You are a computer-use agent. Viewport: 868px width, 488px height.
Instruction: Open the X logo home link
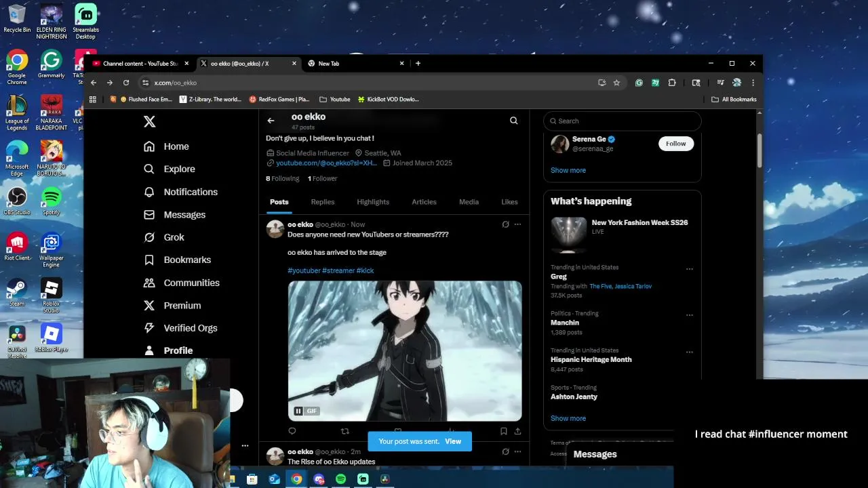click(x=150, y=121)
